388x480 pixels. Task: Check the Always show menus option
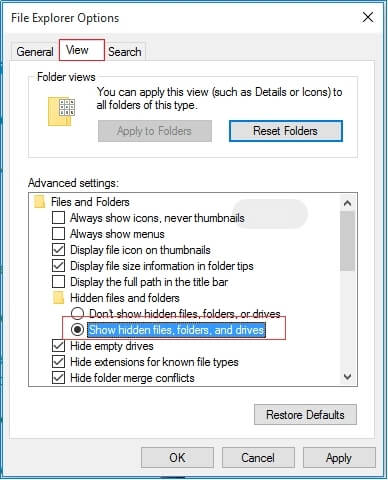58,234
